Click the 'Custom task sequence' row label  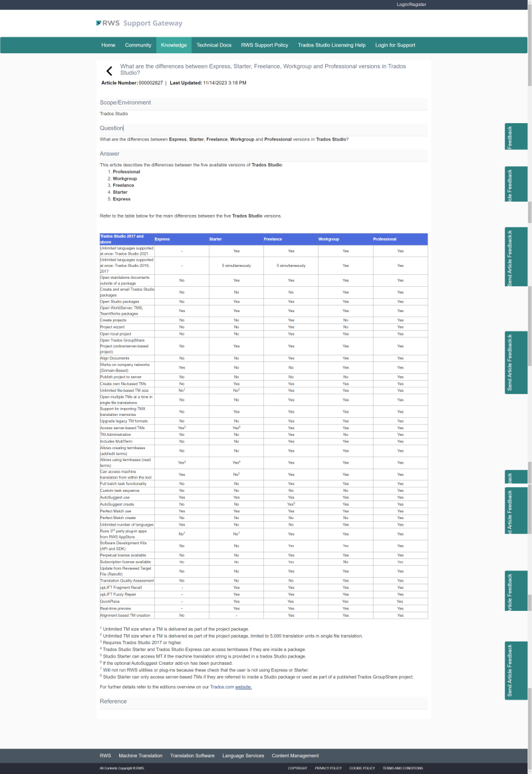click(x=120, y=490)
